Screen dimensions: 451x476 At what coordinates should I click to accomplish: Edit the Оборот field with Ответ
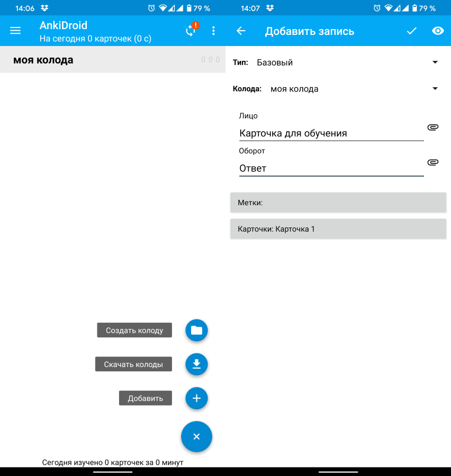[x=331, y=169]
